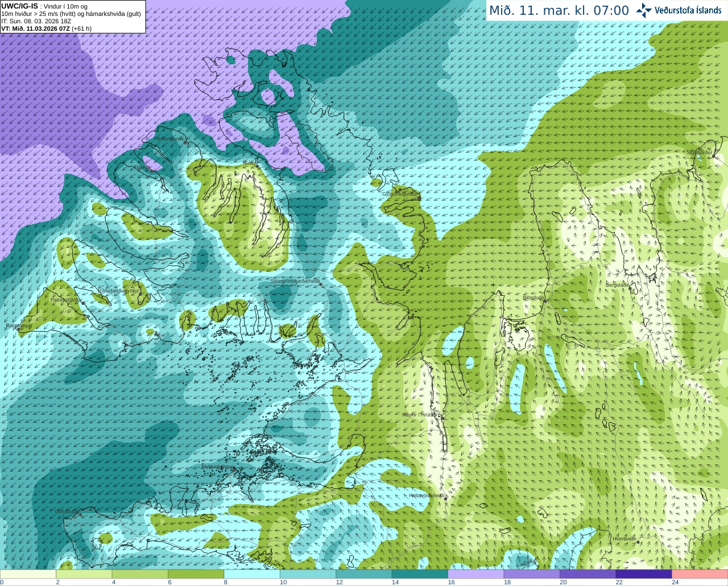
Task: Click the Flateyri station label
Action: 142,167
